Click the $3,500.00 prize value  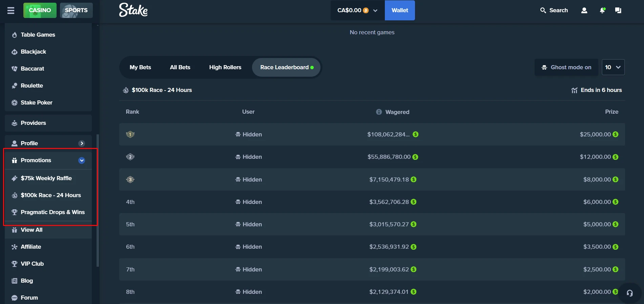(597, 247)
